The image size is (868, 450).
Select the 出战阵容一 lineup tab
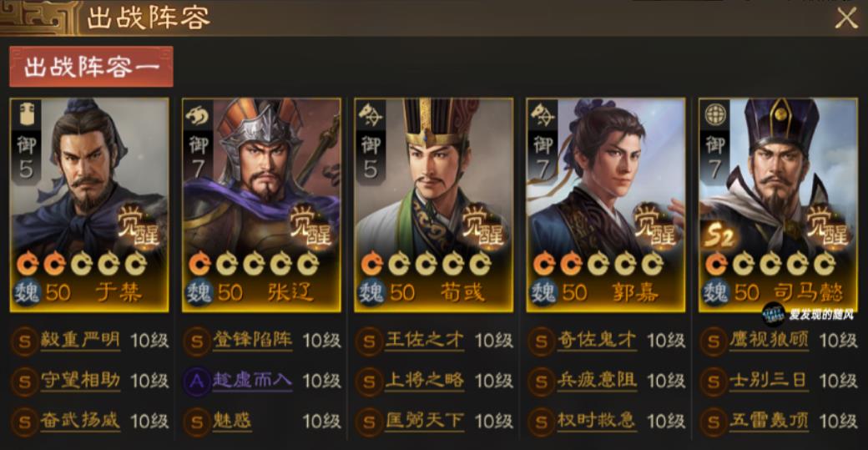[x=91, y=67]
